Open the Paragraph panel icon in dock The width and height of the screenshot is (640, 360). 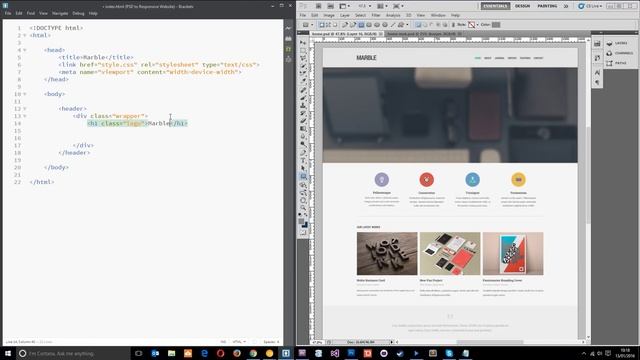point(597,82)
